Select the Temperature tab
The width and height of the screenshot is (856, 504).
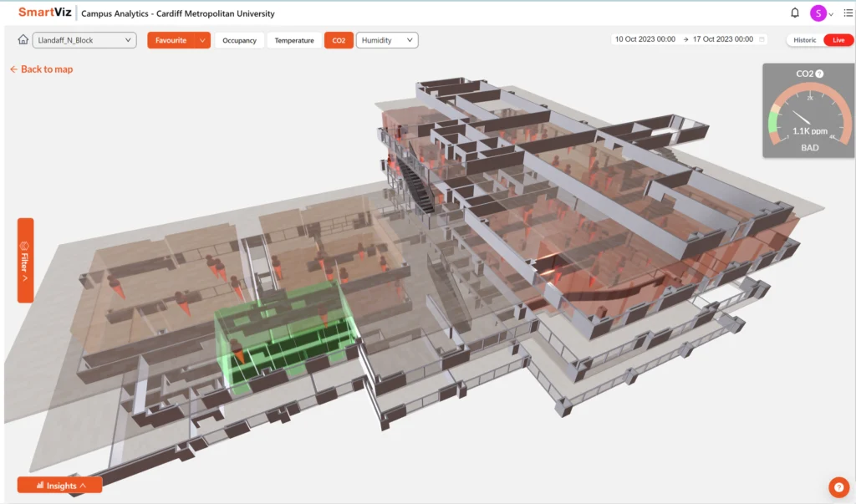(x=294, y=40)
